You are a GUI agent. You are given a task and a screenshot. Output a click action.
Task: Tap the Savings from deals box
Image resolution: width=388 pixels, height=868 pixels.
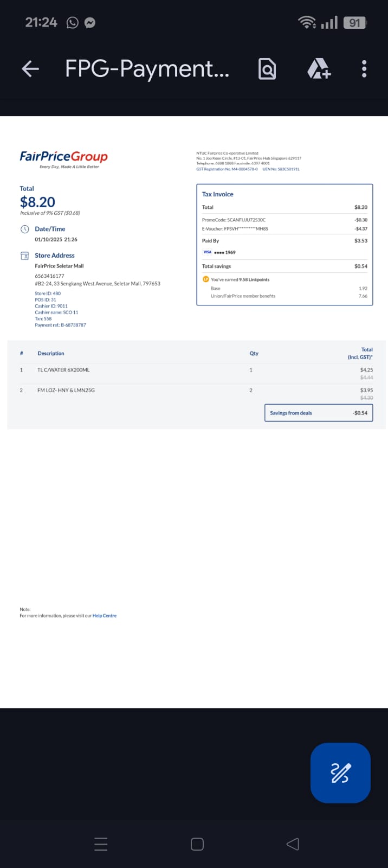pyautogui.click(x=319, y=413)
